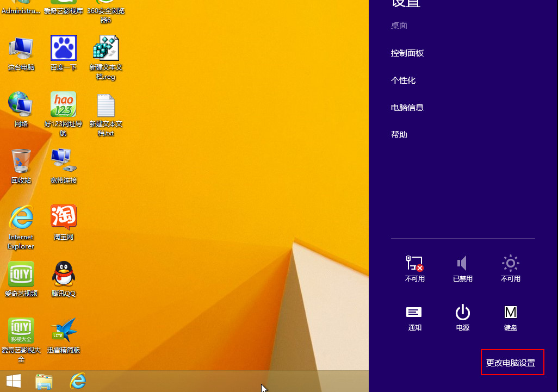Open the 通知 notifications icon
This screenshot has height=392, width=558.
(414, 318)
